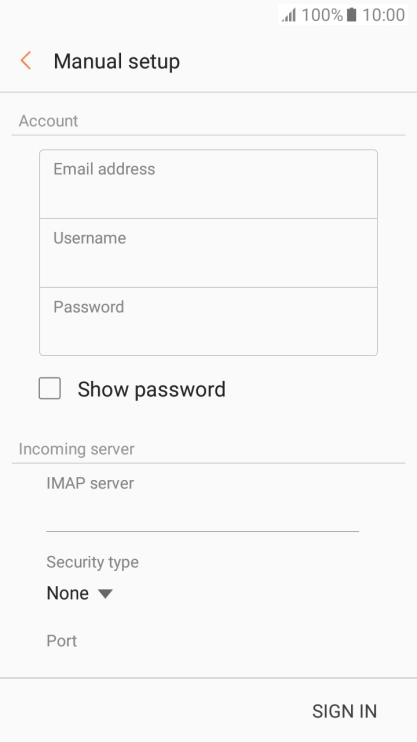Focus the Email address input field
The width and height of the screenshot is (417, 742).
point(208,184)
